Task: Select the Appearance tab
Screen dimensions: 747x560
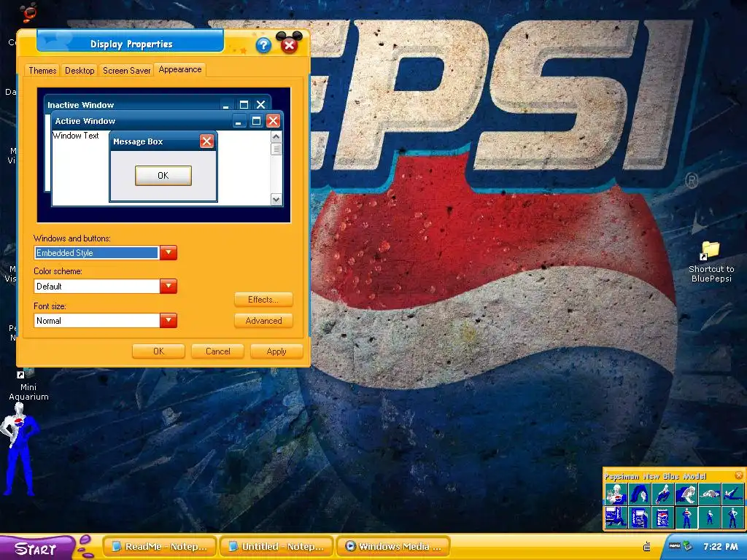Action: click(x=180, y=69)
